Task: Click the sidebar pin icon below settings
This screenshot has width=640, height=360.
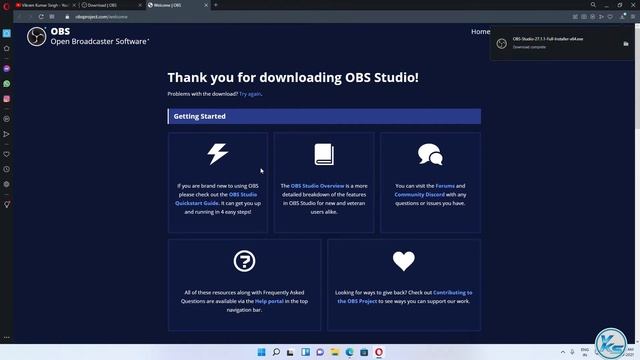Action: [7, 204]
